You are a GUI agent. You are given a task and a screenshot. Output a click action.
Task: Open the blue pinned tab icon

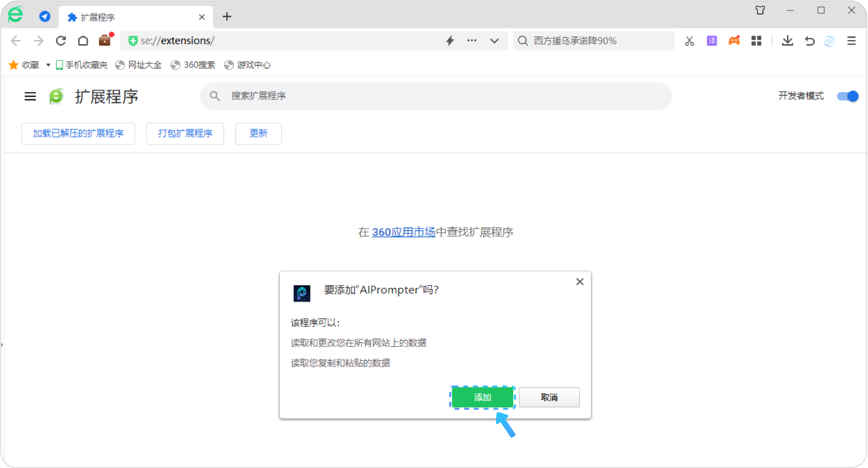pos(45,17)
